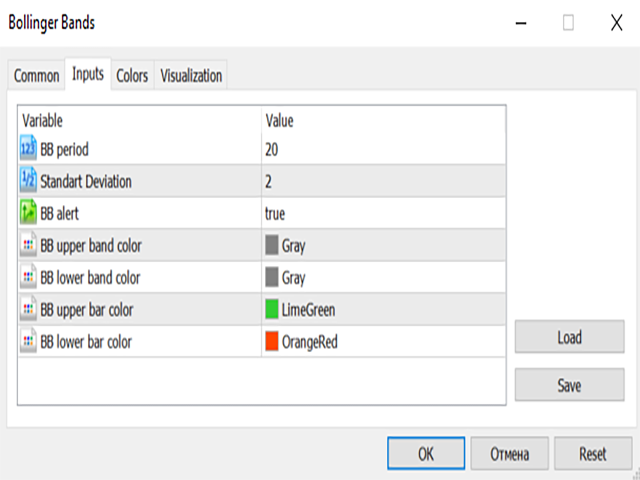Go to the Visualization tab
640x480 pixels.
click(x=191, y=75)
